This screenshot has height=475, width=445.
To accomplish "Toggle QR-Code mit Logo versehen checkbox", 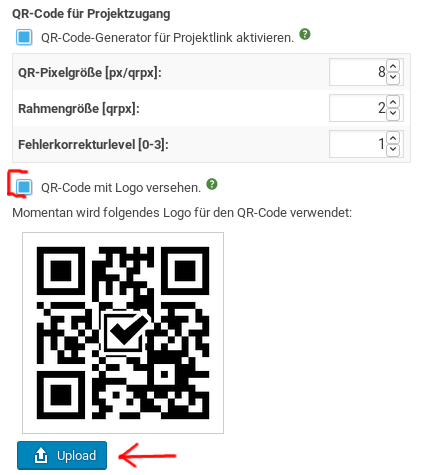I will (24, 187).
